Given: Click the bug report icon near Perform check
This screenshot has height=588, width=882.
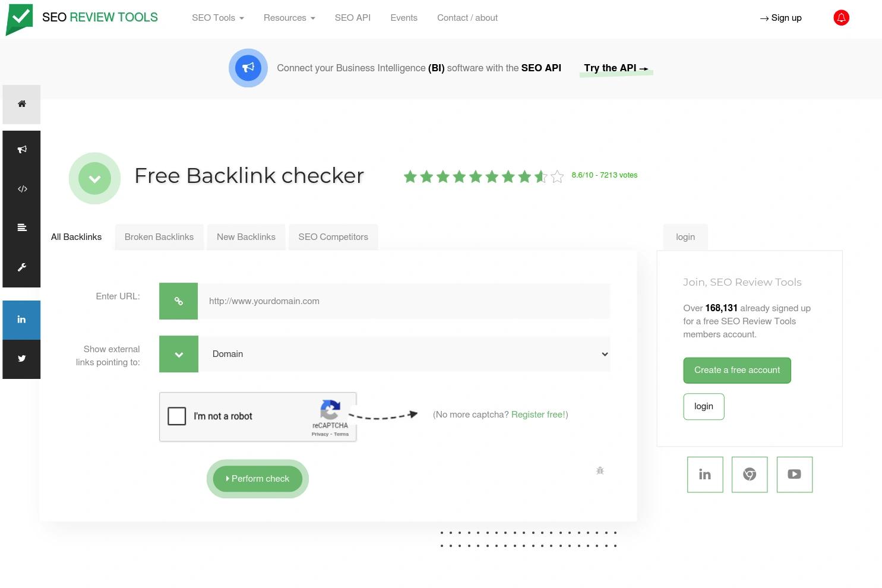Looking at the screenshot, I should click(x=600, y=470).
